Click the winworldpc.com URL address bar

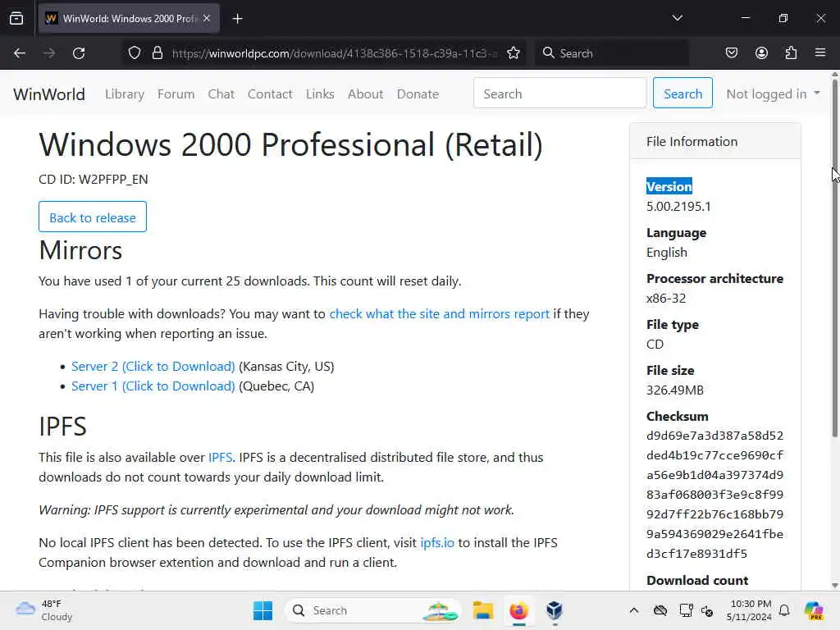coord(335,53)
